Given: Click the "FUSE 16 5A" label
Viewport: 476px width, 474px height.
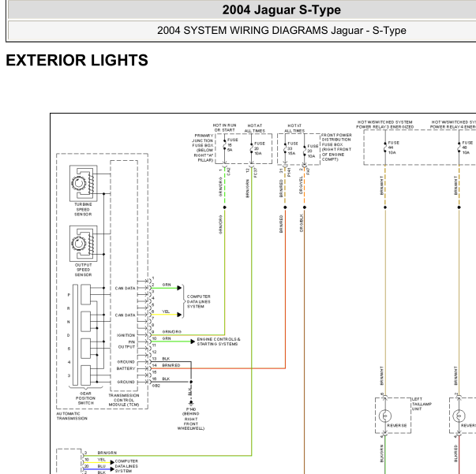Looking at the screenshot, I should 232,145.
